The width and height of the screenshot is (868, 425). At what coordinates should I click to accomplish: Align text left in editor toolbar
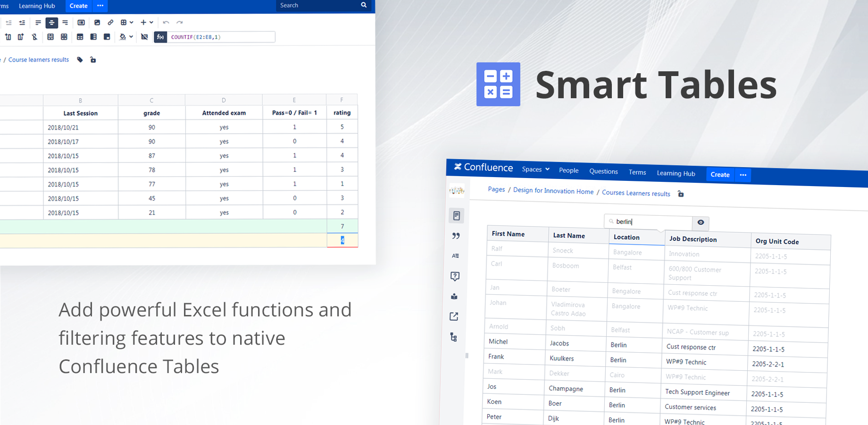[x=38, y=23]
